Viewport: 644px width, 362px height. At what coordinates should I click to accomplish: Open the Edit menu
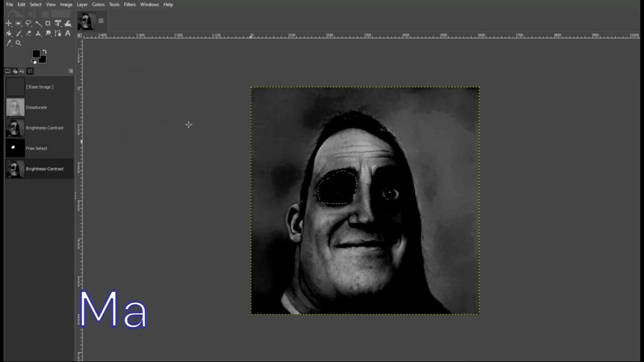pyautogui.click(x=21, y=5)
